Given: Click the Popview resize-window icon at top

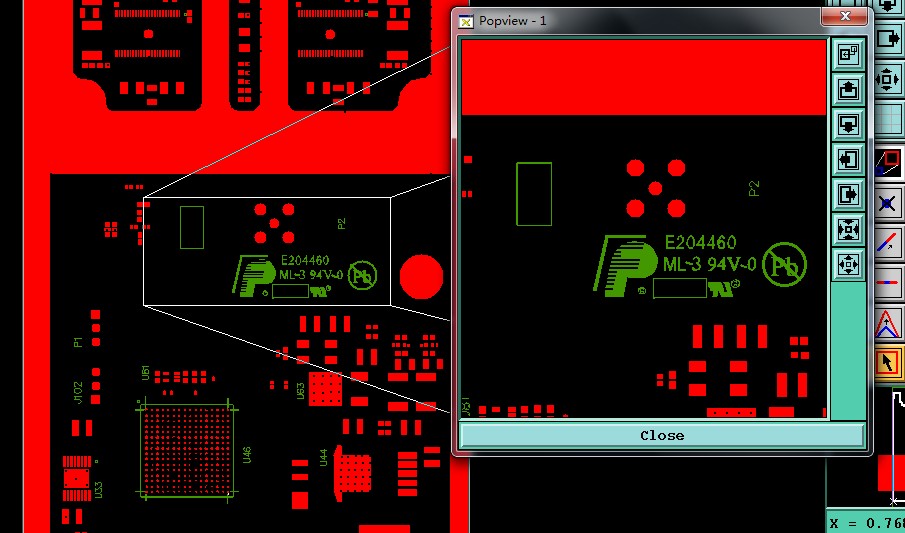Looking at the screenshot, I should (848, 54).
